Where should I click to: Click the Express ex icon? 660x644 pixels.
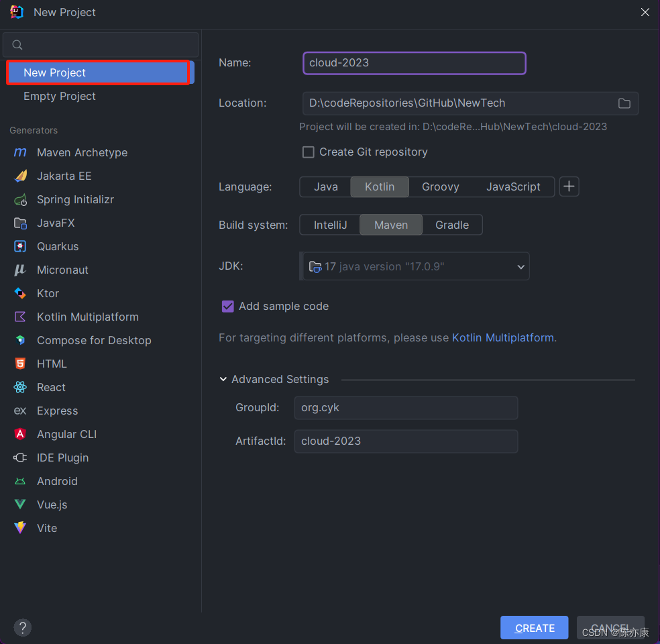(20, 411)
